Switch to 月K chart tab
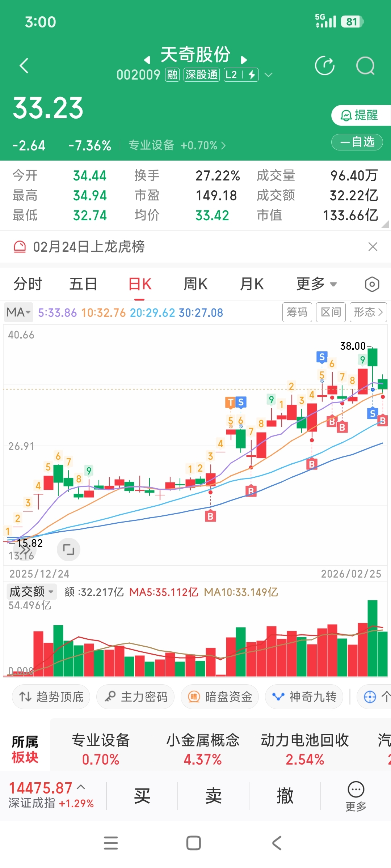 pyautogui.click(x=252, y=284)
